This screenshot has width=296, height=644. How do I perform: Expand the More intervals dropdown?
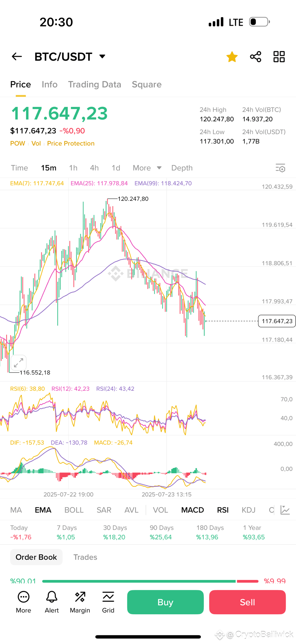click(x=147, y=168)
